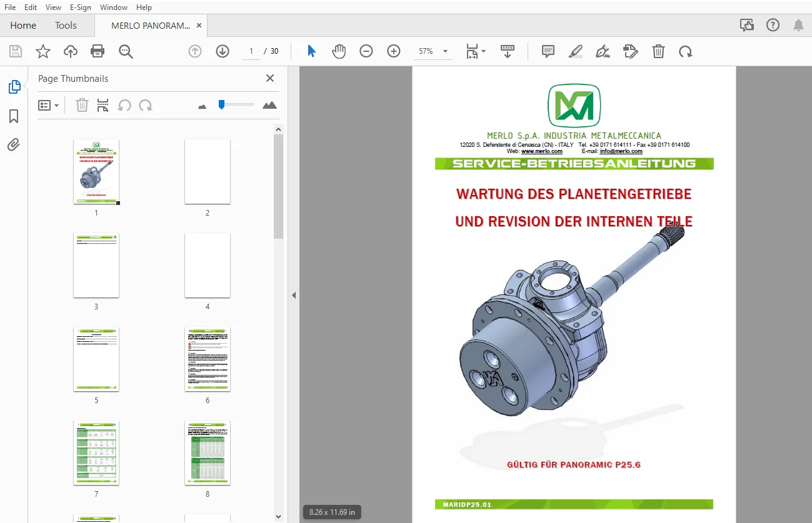Open the Edit PDF tool
This screenshot has height=523, width=812.
631,51
